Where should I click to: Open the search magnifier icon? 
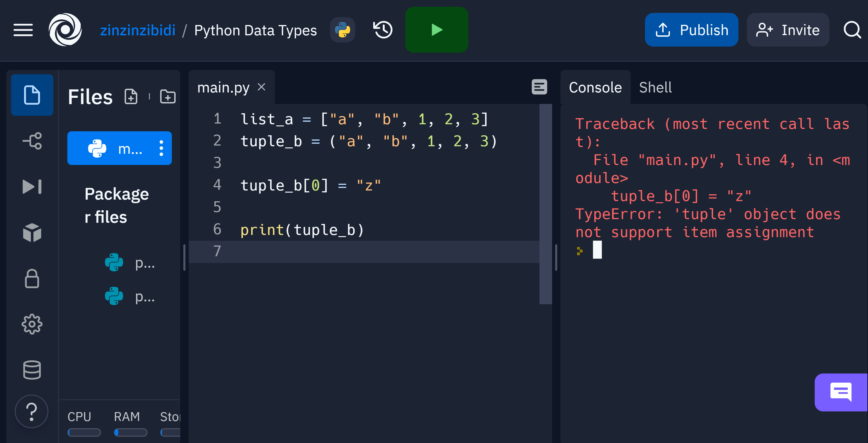point(853,30)
